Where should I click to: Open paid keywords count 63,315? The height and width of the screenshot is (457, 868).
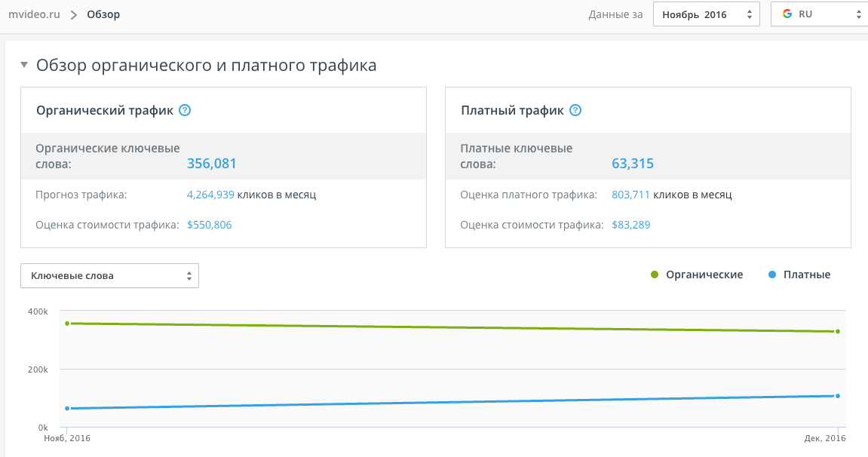[x=633, y=164]
